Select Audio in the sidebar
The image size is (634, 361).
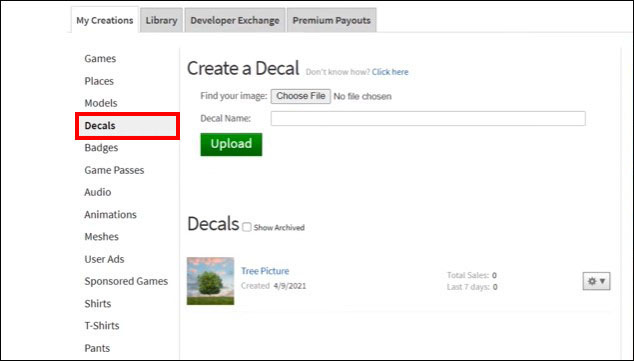point(97,192)
